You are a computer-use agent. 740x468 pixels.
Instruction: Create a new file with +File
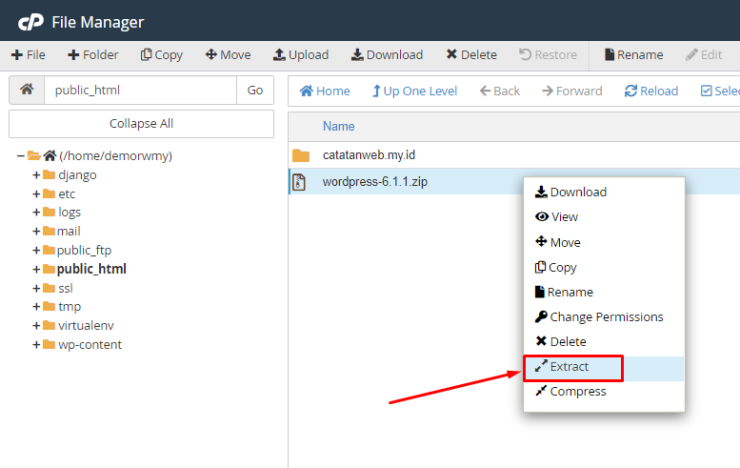[28, 55]
